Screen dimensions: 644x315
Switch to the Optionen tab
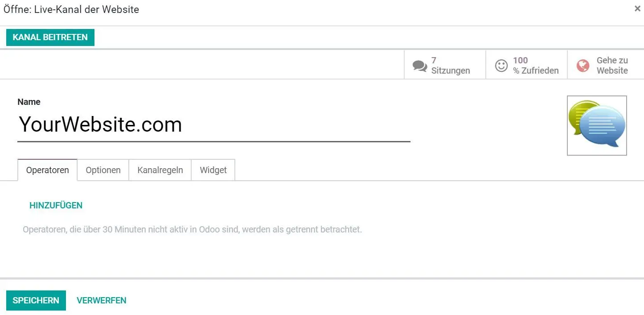tap(103, 170)
